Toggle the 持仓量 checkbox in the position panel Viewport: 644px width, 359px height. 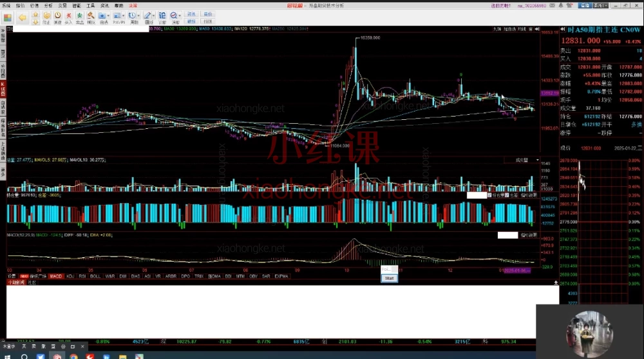point(489,195)
